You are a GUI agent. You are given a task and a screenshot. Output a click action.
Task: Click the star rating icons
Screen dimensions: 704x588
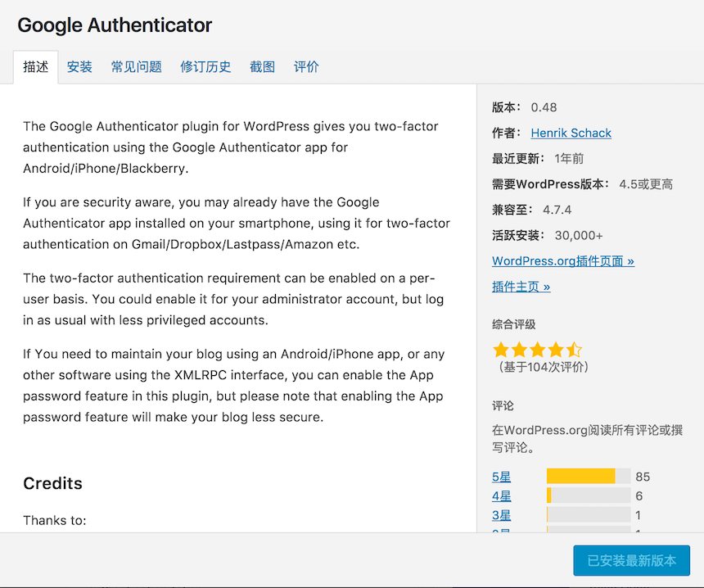pos(537,350)
